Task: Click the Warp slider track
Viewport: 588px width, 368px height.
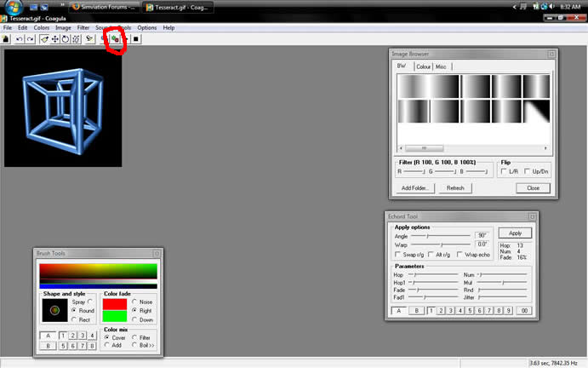Action: coord(441,244)
